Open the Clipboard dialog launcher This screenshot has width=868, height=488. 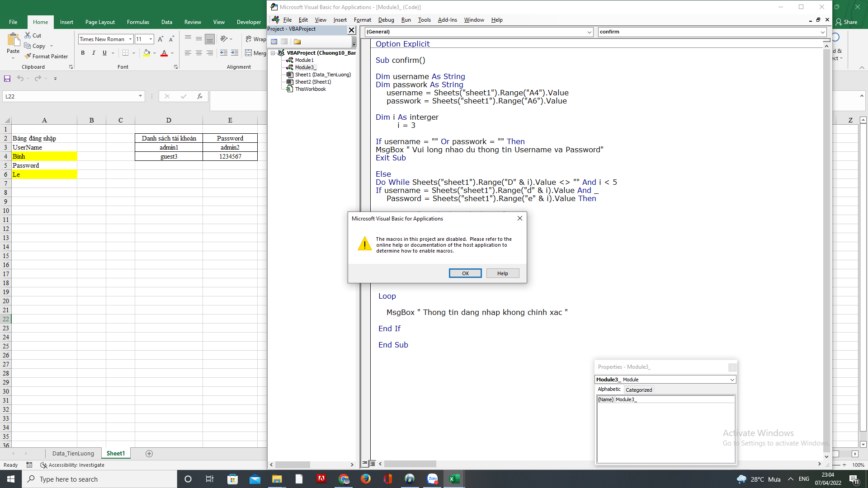coord(71,67)
